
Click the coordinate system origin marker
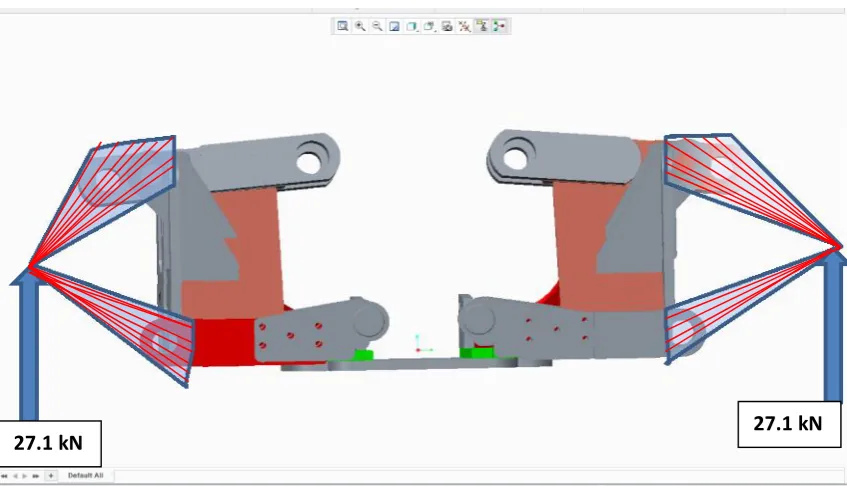pos(418,350)
